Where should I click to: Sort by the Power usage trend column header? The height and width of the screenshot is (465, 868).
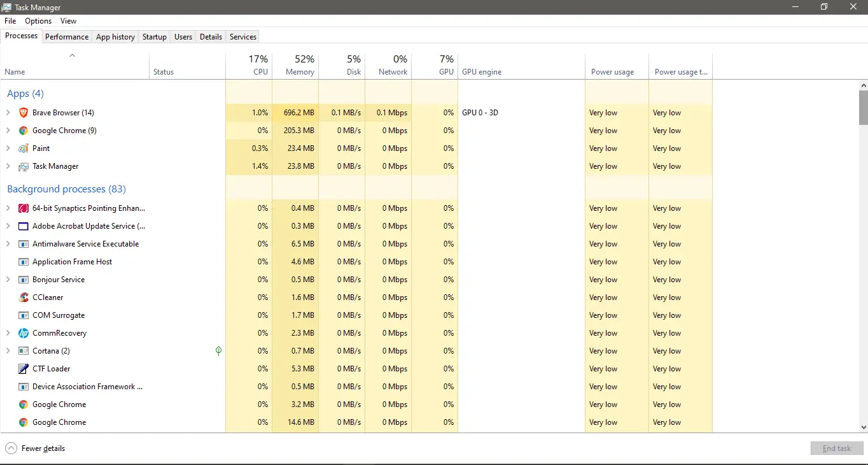point(680,65)
